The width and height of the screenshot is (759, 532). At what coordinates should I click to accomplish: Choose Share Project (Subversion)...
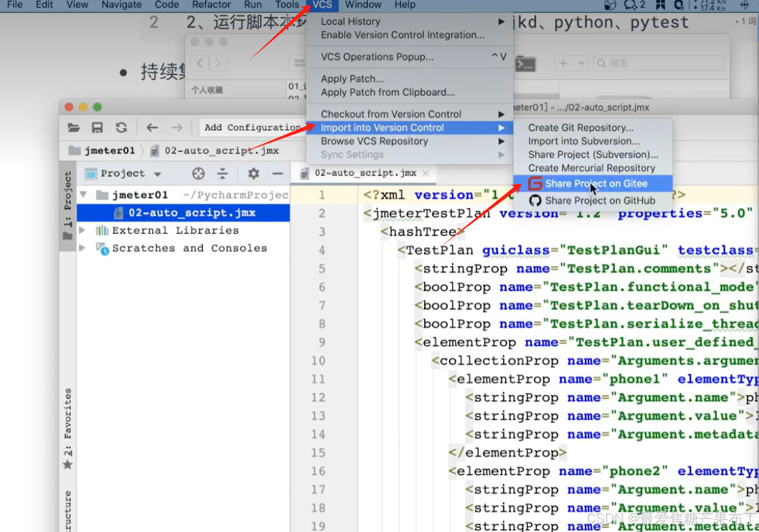pos(593,154)
